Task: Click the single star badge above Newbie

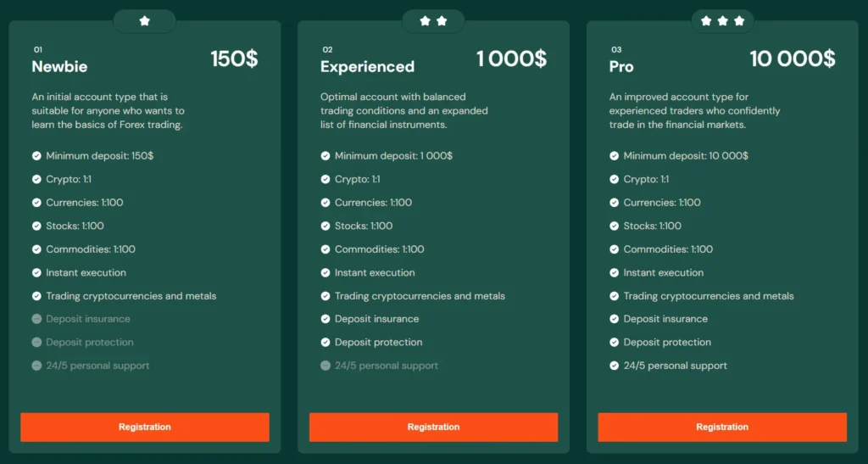Action: [144, 21]
